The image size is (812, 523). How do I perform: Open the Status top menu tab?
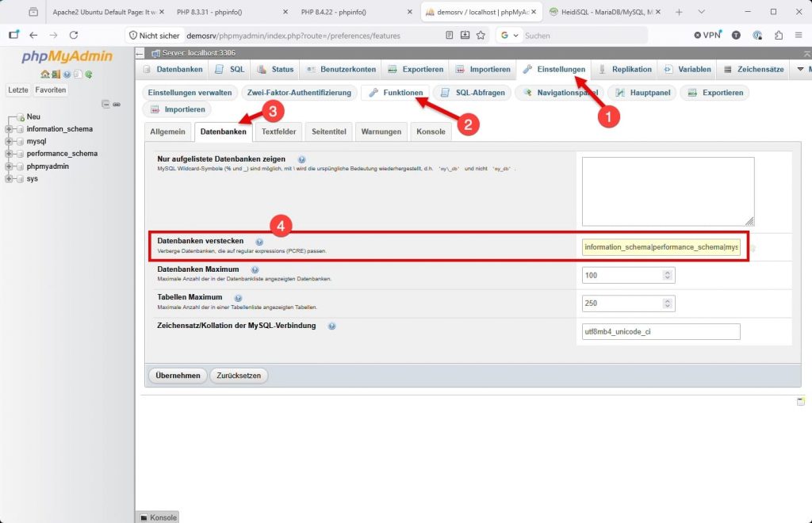pyautogui.click(x=275, y=69)
